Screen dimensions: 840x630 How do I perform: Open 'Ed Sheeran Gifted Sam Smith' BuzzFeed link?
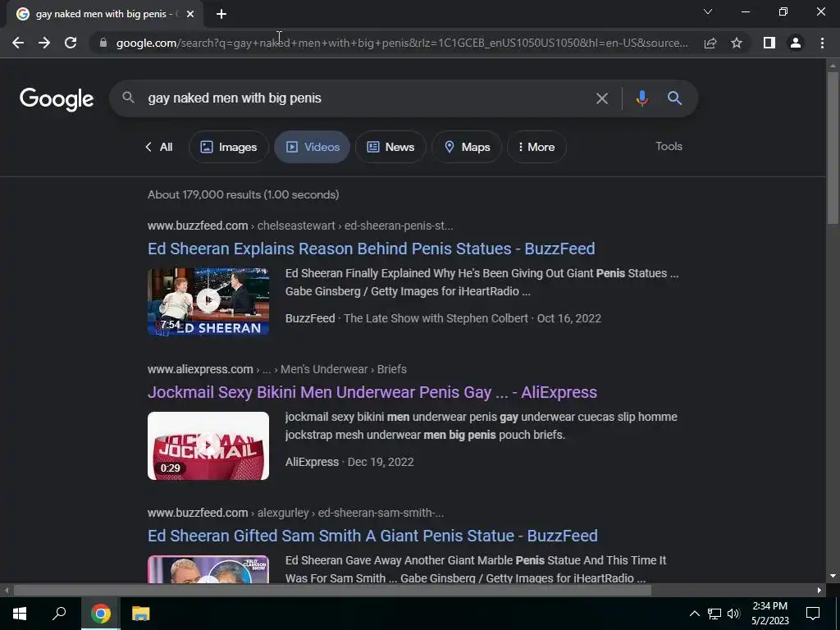(x=373, y=536)
